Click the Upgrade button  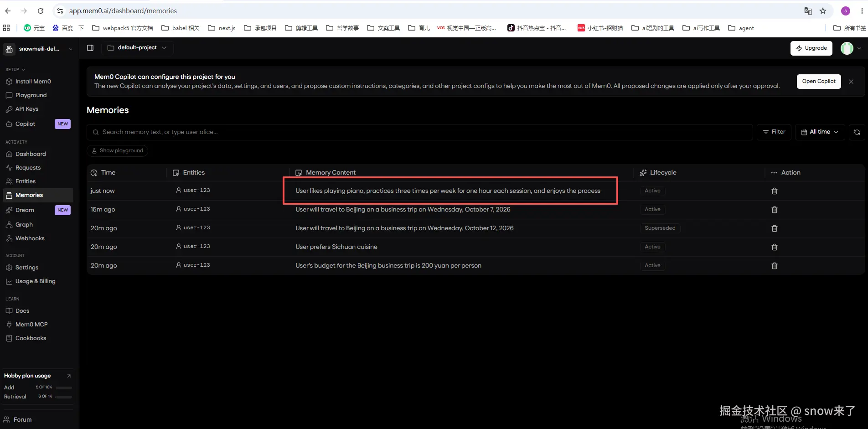pos(811,48)
